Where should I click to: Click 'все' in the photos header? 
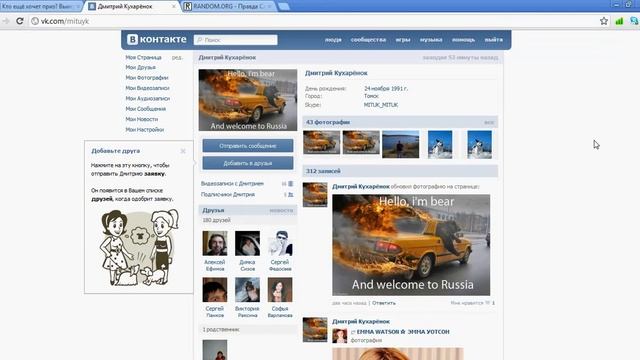489,122
